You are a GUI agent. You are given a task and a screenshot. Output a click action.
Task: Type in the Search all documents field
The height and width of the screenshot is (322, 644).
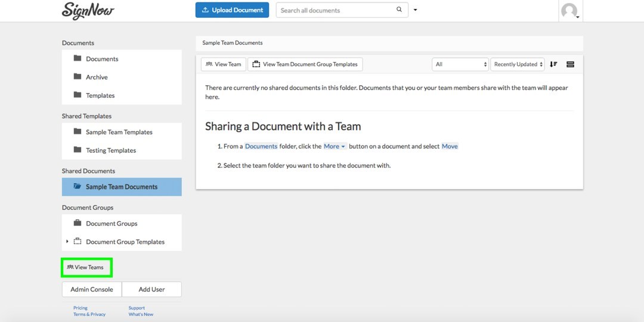334,10
